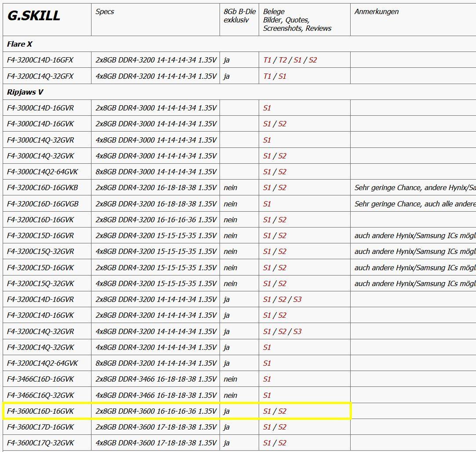Image resolution: width=476 pixels, height=452 pixels.
Task: Click the G.SKILL table heading
Action: pos(34,15)
